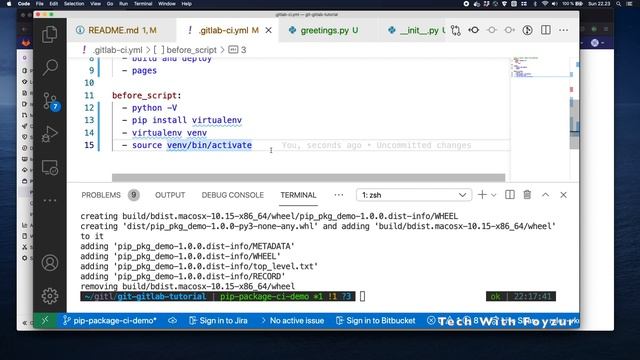Click the editor vertical scrollbar thumb
640x360 pixels.
574,123
